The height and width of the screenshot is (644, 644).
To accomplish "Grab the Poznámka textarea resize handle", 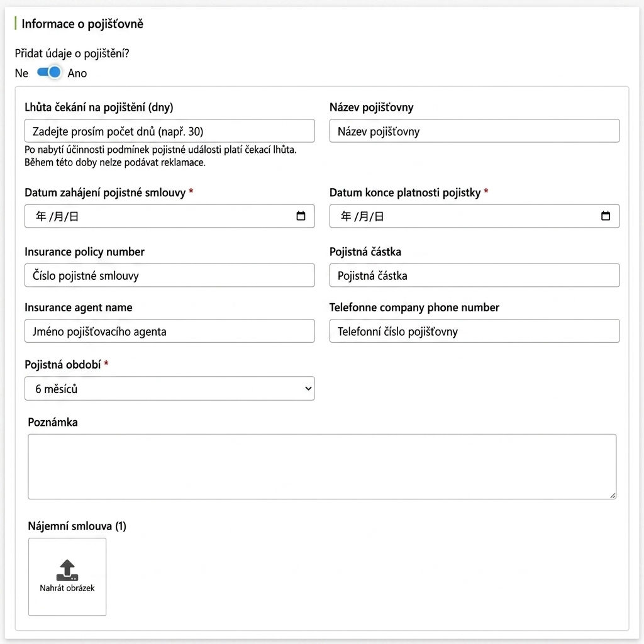I will (x=613, y=496).
